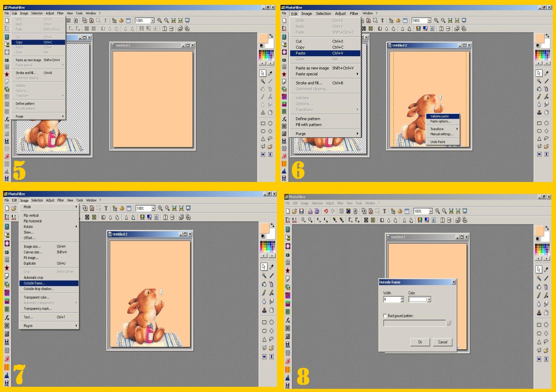Open the Color dropdown in Outside frame

(429, 300)
